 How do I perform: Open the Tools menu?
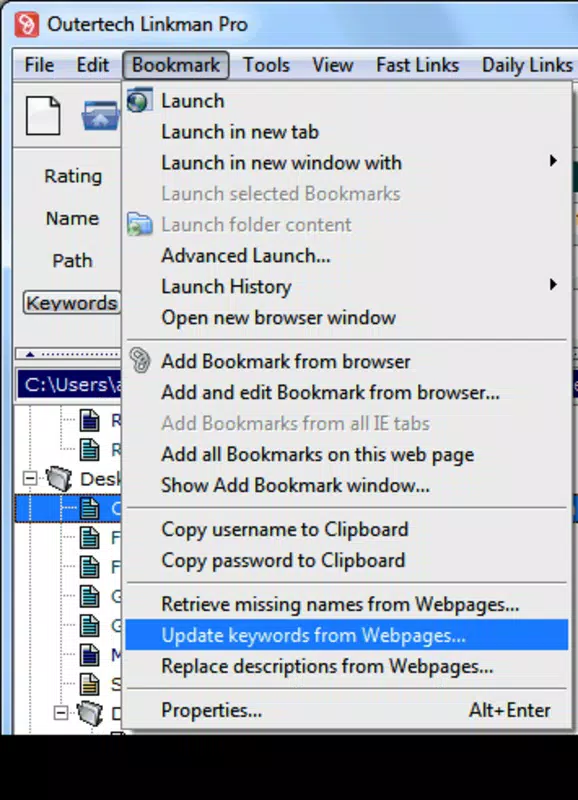coord(266,65)
